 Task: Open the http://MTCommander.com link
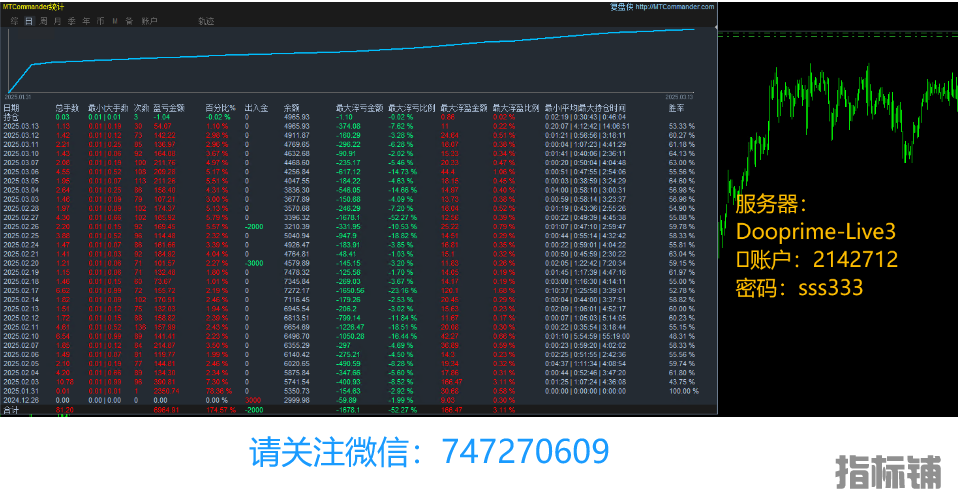[675, 7]
